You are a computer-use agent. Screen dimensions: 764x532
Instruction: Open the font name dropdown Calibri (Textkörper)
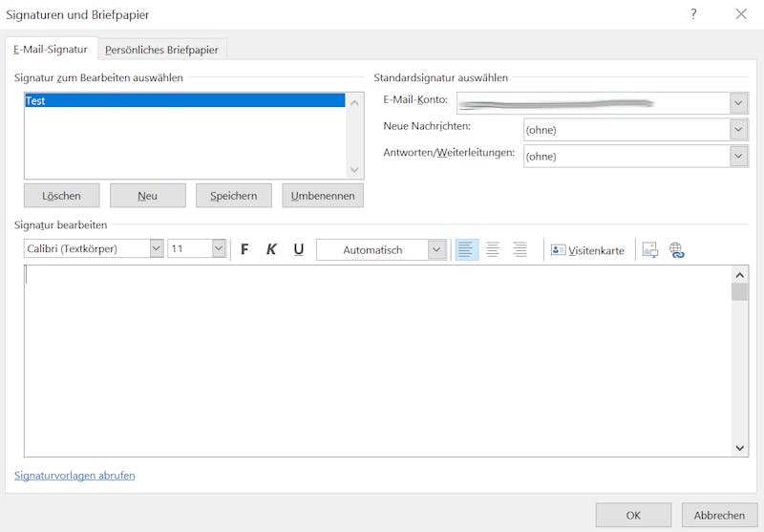pyautogui.click(x=157, y=248)
